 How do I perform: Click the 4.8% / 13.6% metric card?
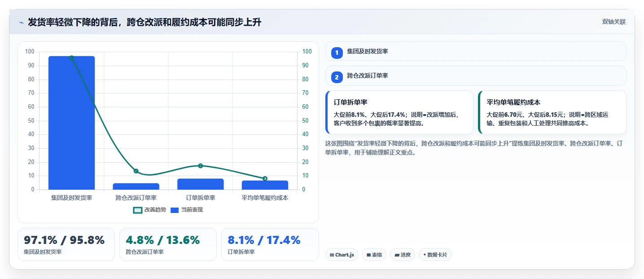(168, 244)
